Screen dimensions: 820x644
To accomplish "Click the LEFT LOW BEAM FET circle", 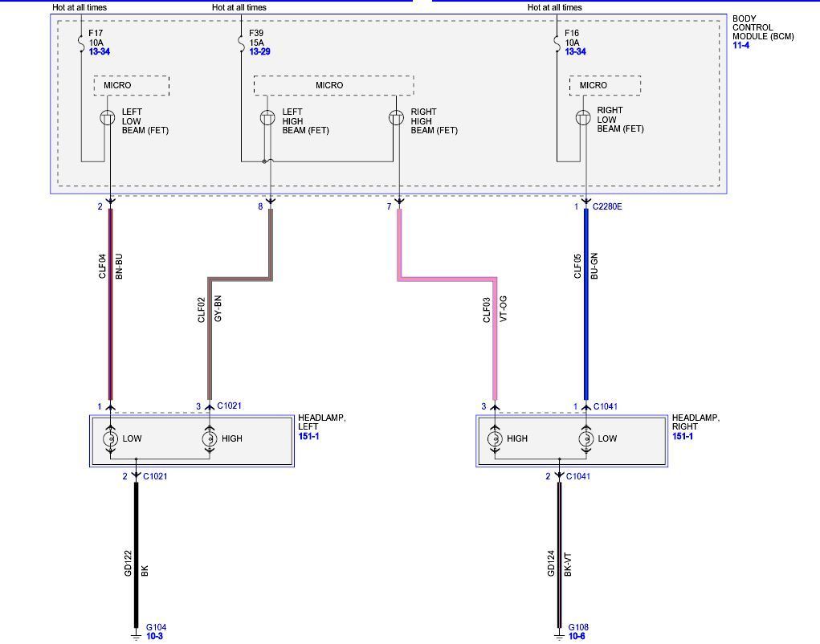I will tap(108, 116).
